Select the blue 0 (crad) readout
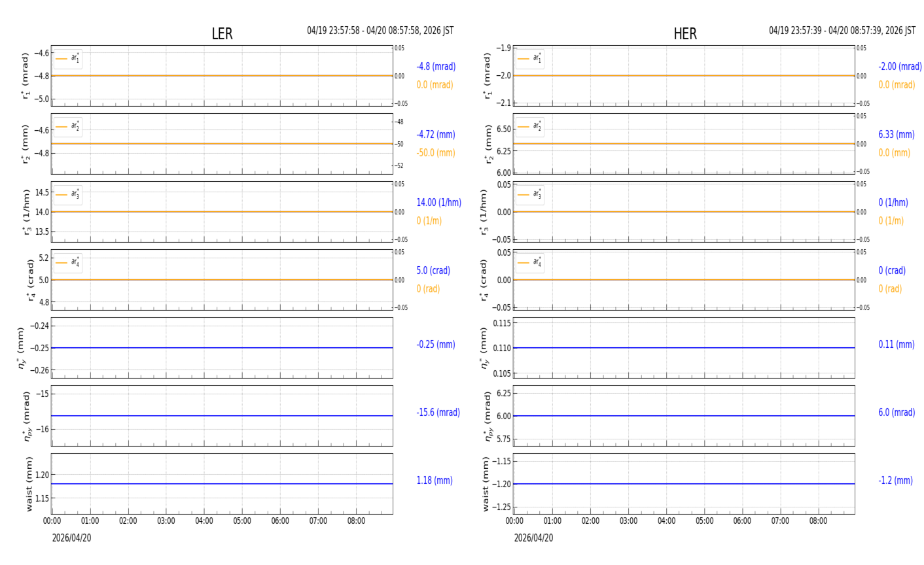924x565 pixels. pos(892,271)
